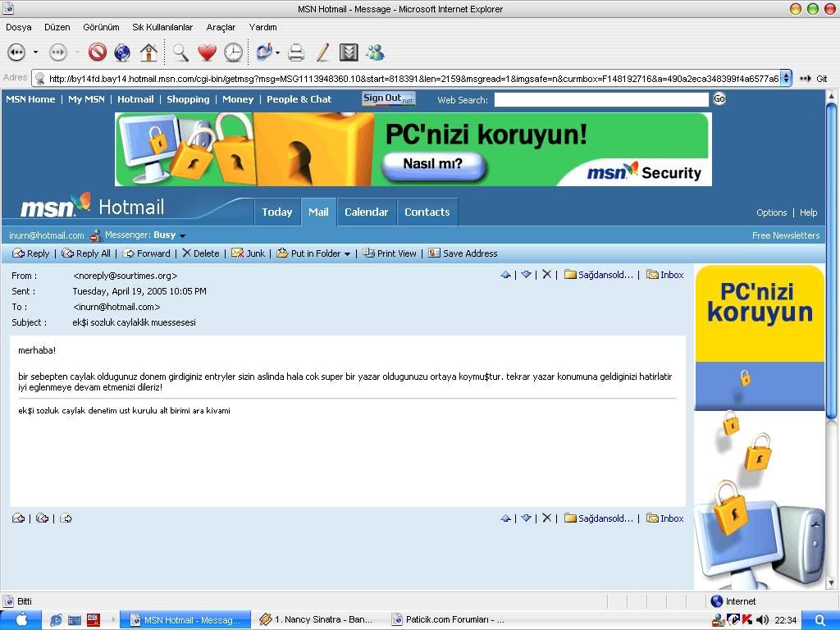Viewport: 840px width, 630px height.
Task: Stop page loading with red Stop icon
Action: 98,52
